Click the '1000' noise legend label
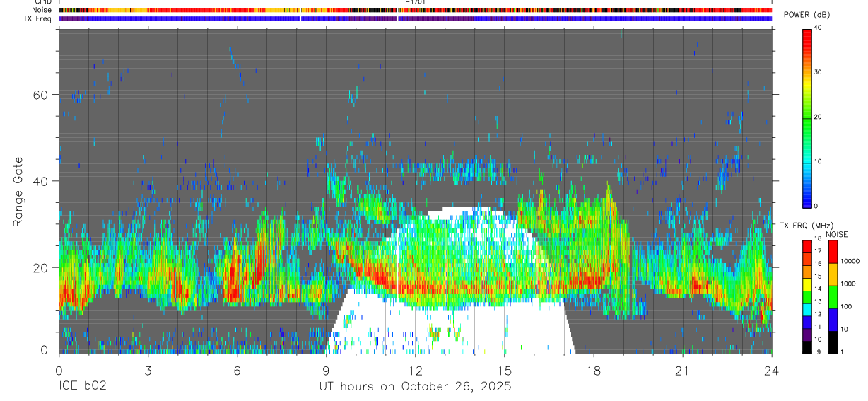This screenshot has width=868, height=401. point(848,284)
